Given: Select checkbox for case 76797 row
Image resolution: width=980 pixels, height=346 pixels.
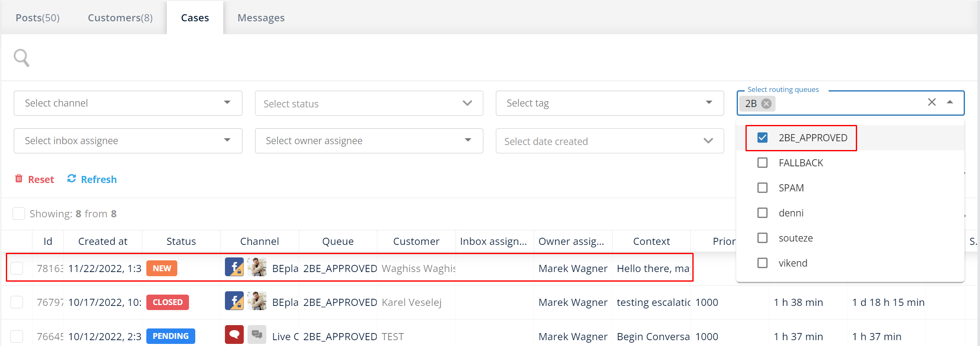Looking at the screenshot, I should (x=17, y=302).
